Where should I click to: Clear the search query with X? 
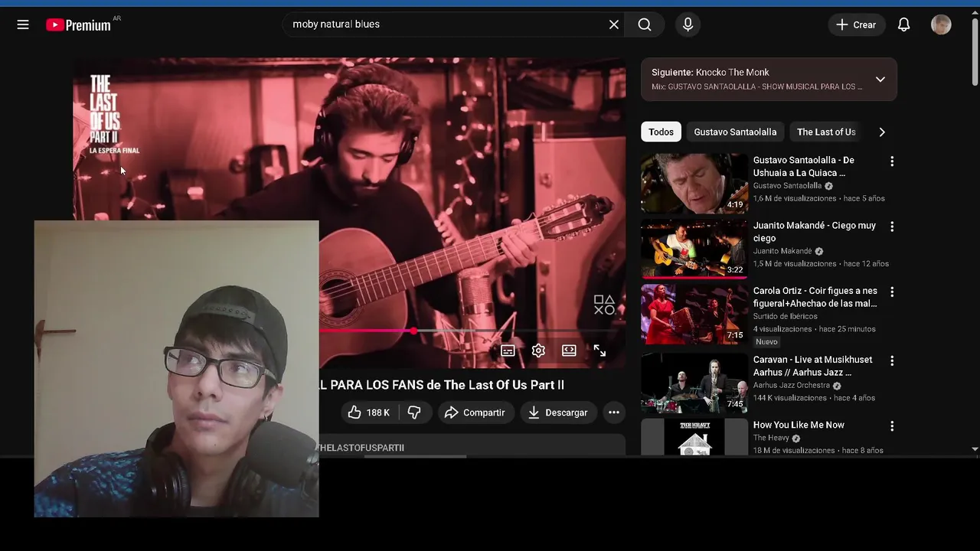coord(614,24)
